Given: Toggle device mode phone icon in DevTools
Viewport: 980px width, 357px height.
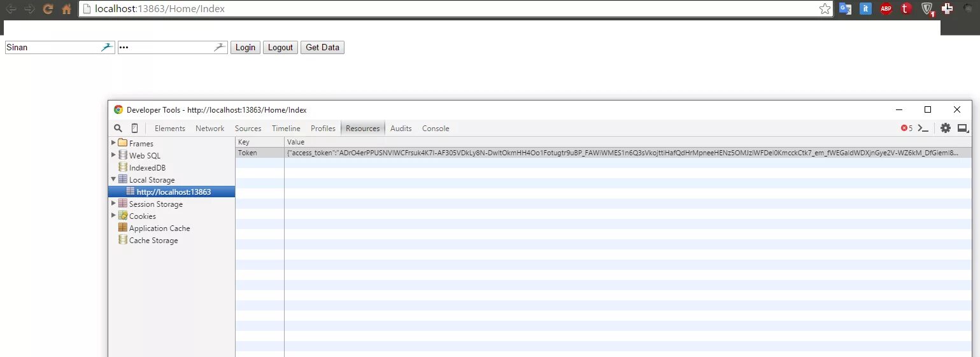Looking at the screenshot, I should click(134, 128).
